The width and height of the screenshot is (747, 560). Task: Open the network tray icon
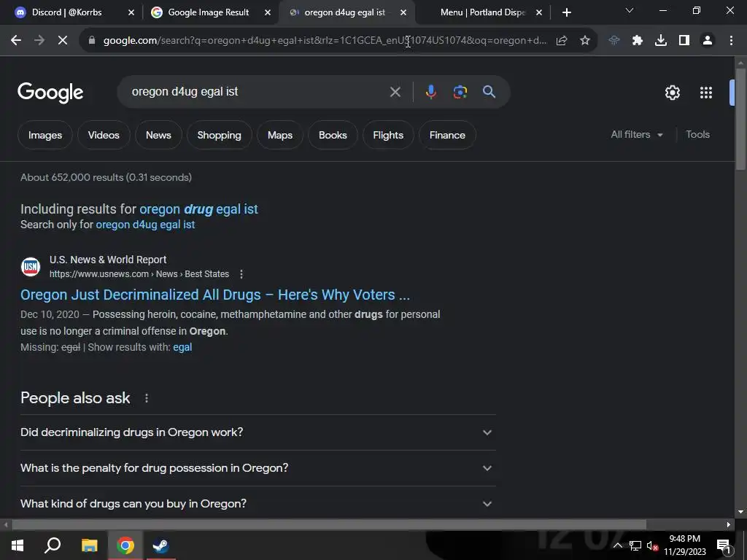tap(635, 545)
